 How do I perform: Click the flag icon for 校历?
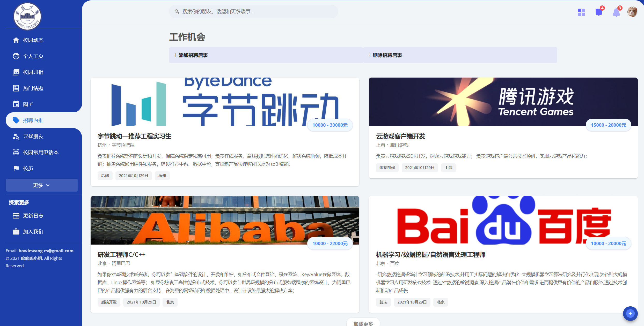[x=16, y=168]
